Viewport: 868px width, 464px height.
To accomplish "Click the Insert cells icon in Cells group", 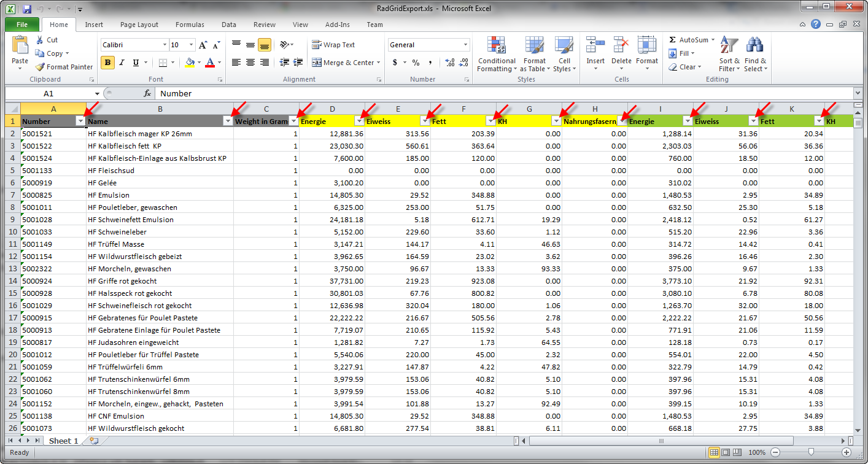I will click(595, 45).
